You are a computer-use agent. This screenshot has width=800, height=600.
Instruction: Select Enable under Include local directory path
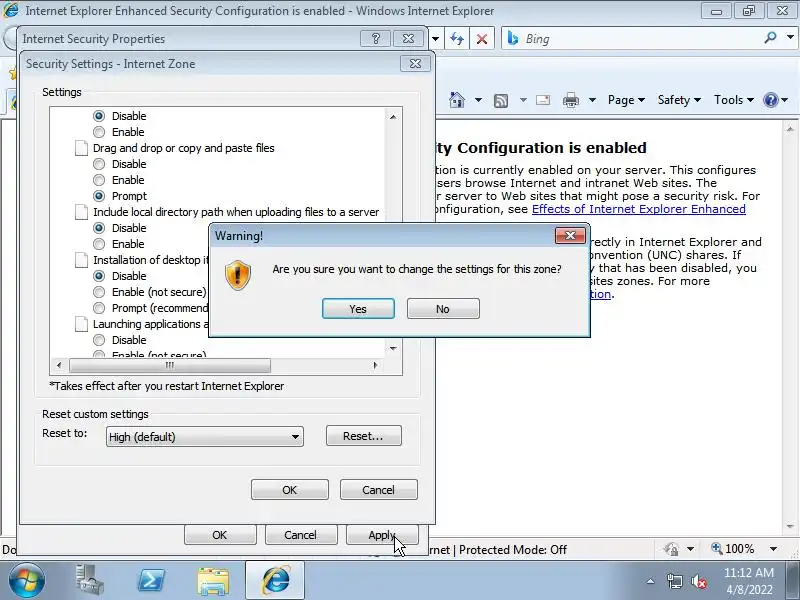click(99, 244)
